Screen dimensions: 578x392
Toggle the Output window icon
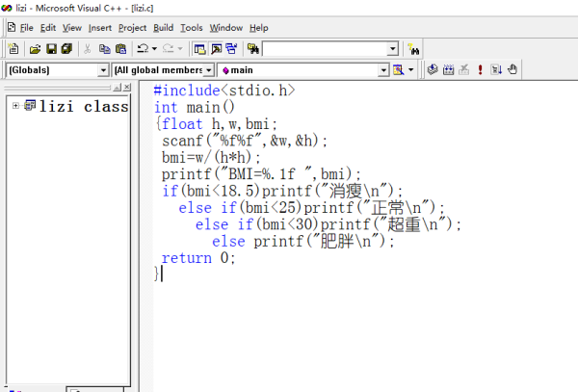click(x=216, y=48)
